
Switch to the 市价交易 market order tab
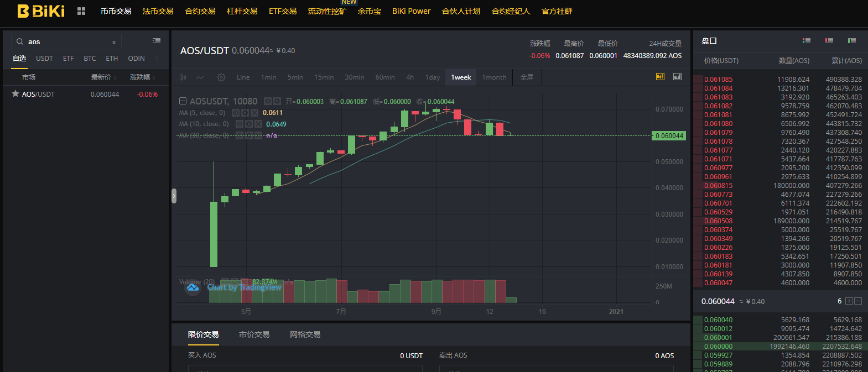254,334
